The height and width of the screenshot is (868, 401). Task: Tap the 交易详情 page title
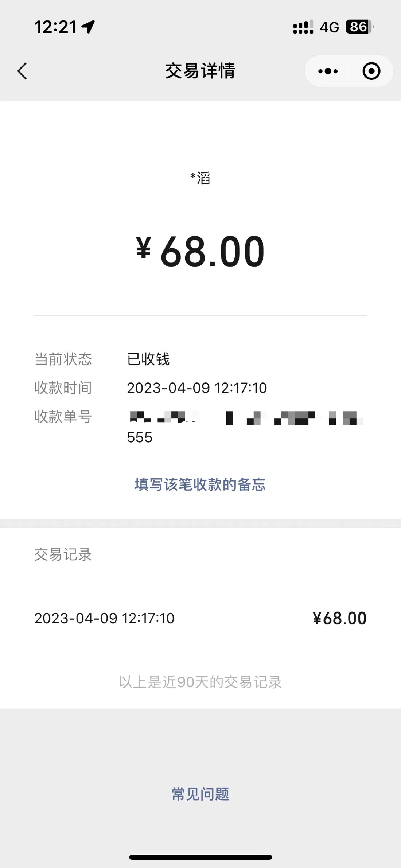[200, 71]
